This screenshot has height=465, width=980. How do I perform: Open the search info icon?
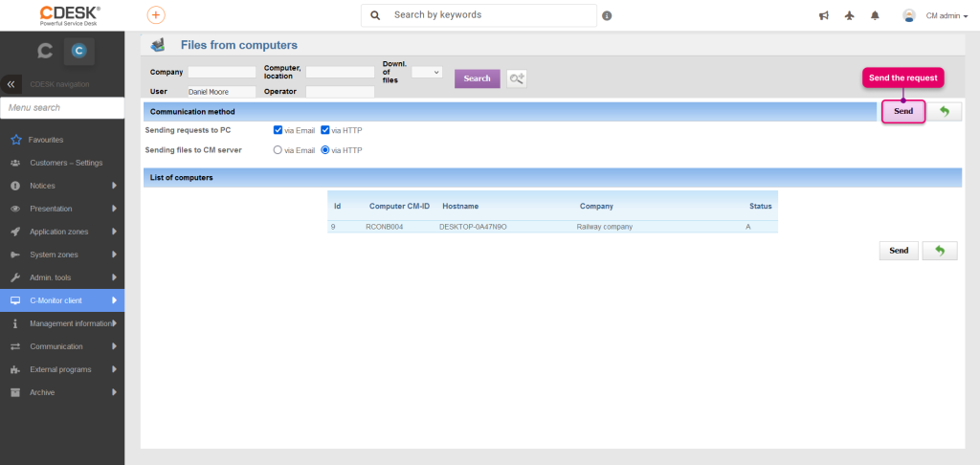607,15
